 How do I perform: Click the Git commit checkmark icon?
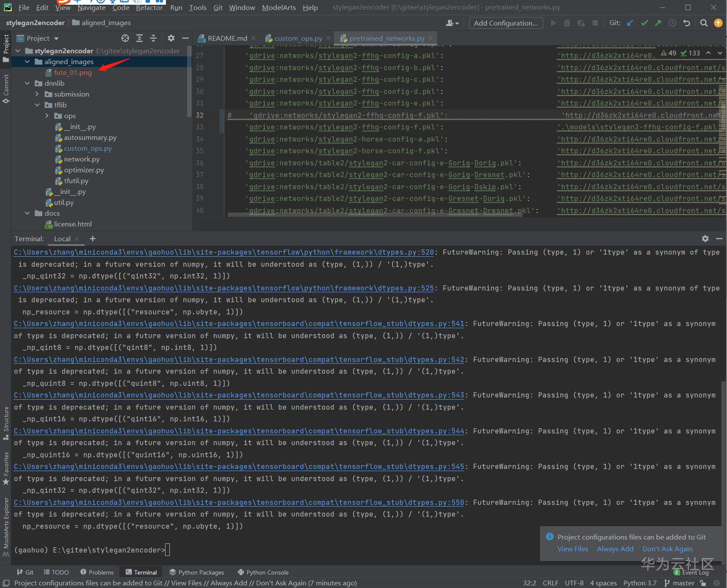[x=644, y=23]
